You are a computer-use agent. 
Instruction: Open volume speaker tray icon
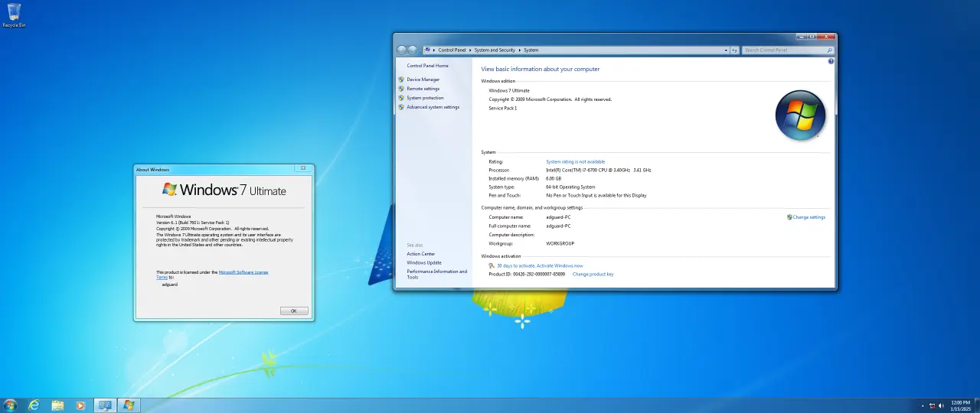pos(942,406)
